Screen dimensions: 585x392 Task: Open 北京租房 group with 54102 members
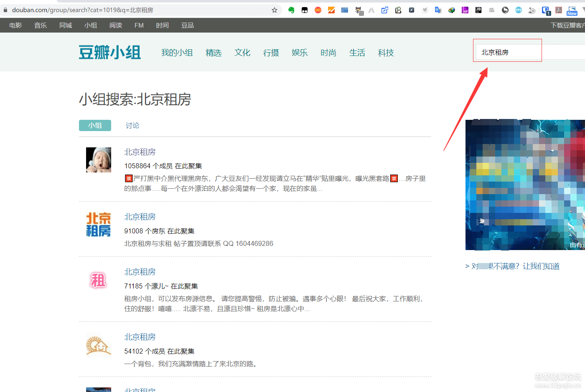pos(140,337)
